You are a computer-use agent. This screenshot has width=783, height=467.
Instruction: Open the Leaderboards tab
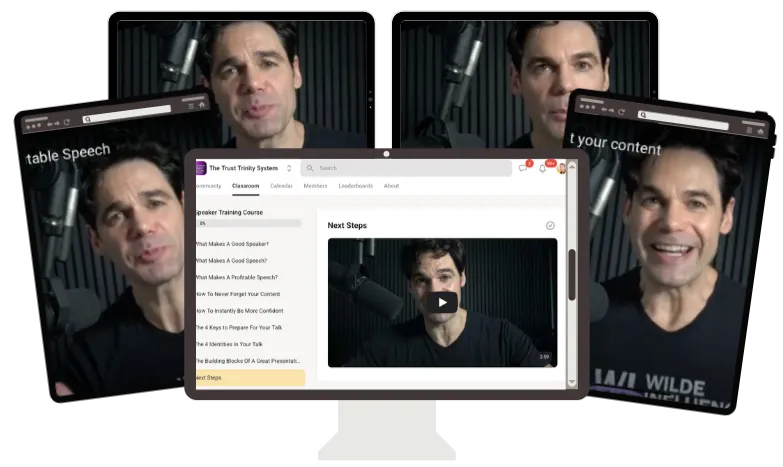pyautogui.click(x=356, y=186)
